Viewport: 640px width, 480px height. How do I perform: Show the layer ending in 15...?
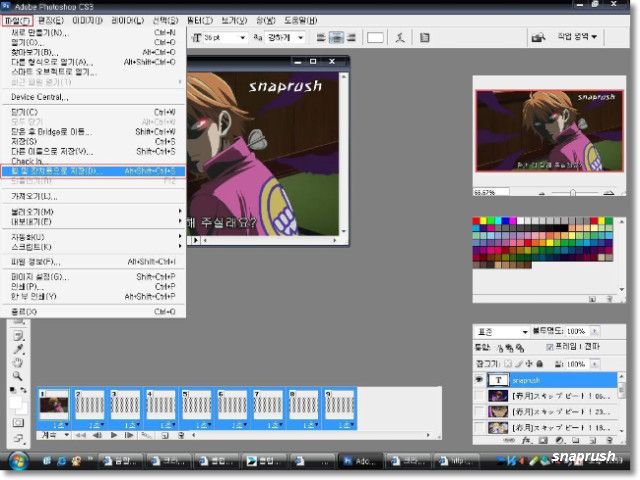[479, 428]
